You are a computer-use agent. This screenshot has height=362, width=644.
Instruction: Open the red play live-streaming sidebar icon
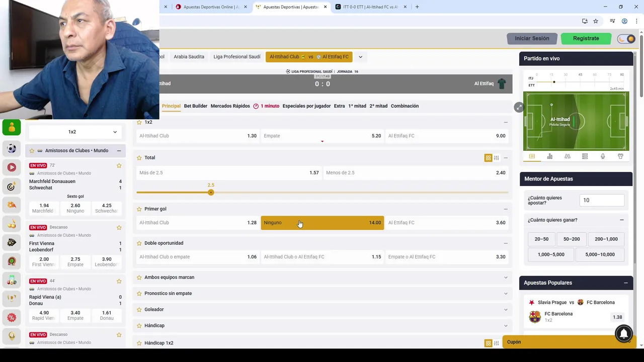[12, 167]
